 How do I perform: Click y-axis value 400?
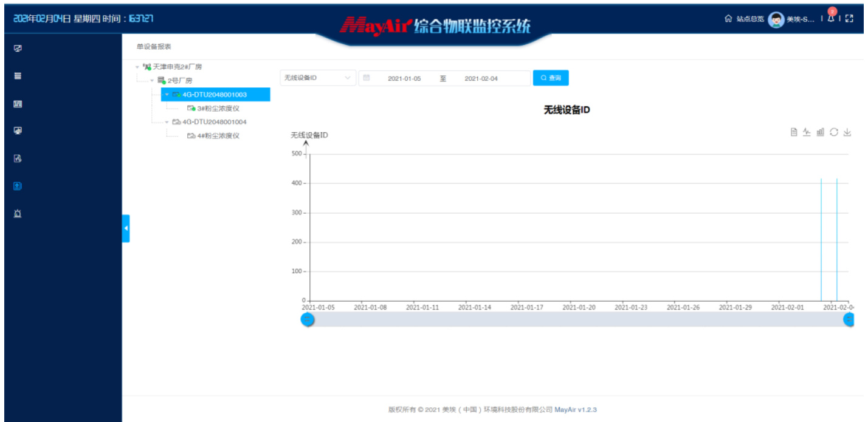tap(297, 183)
